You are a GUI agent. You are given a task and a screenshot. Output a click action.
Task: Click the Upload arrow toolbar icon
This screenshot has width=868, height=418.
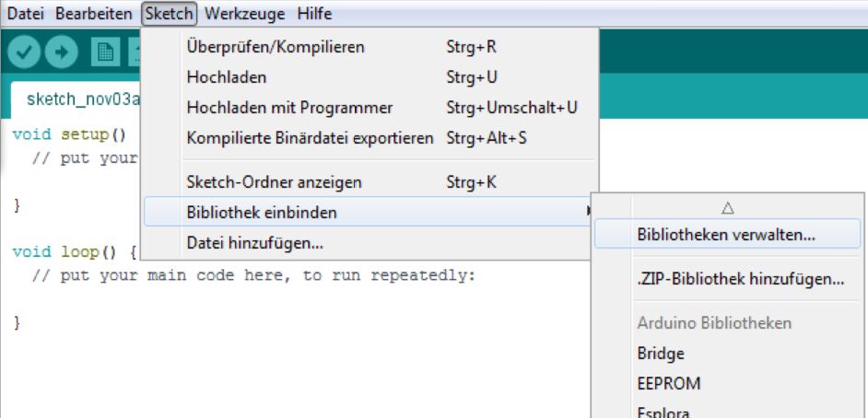click(62, 53)
